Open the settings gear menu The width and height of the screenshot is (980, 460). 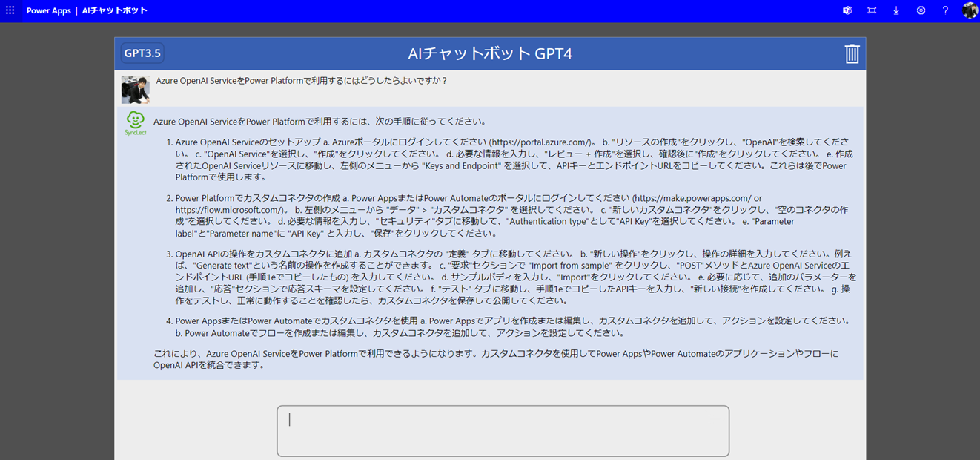pyautogui.click(x=921, y=10)
